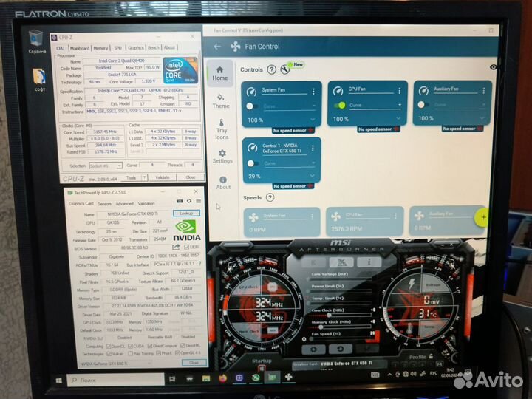Switch to the Mainboard tab in CPU-Z
This screenshot has width=532, height=399.
pos(79,47)
